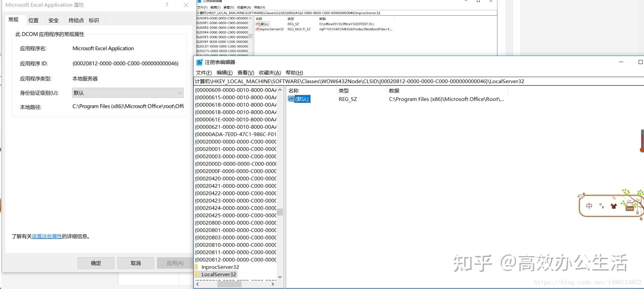Screen dimensions: 644x289
Task: Click the tree scroll up arrow
Action: 280,90
